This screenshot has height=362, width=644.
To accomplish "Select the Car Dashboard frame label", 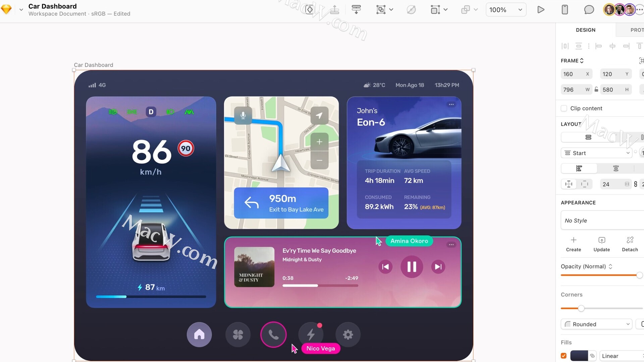I will coord(94,65).
